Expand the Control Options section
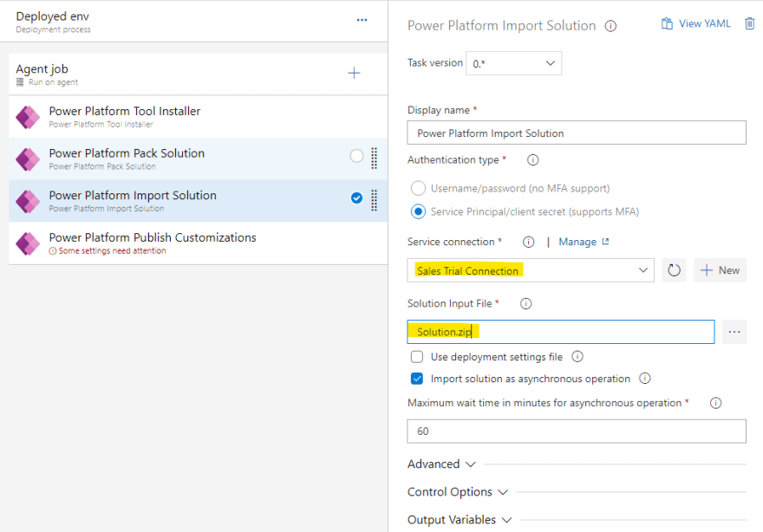Image resolution: width=763 pixels, height=532 pixels. click(458, 492)
